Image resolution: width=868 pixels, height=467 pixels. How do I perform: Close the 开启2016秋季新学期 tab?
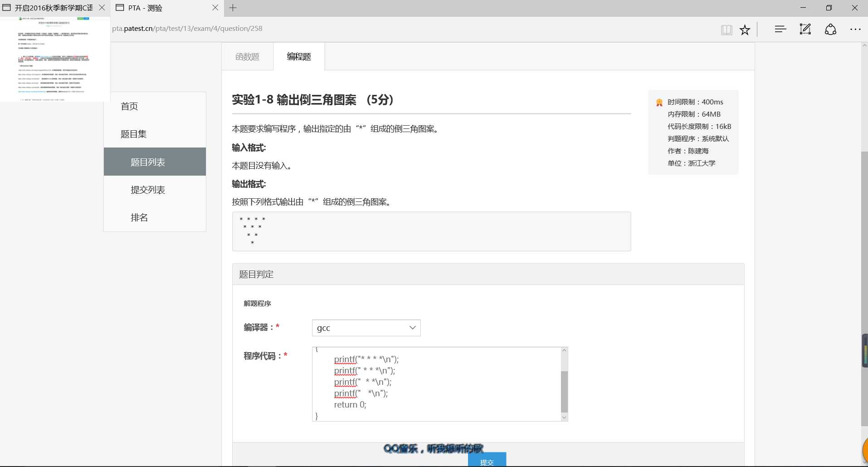tap(102, 8)
